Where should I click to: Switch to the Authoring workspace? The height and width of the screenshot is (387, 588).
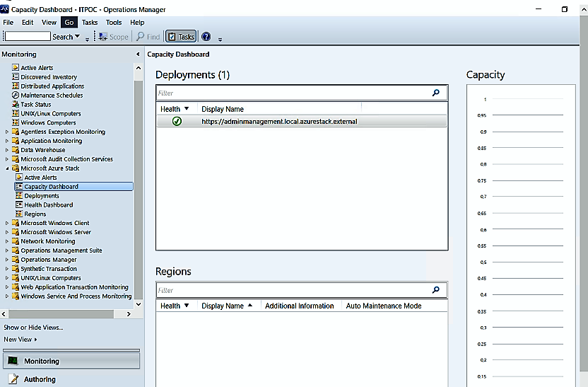pos(40,379)
